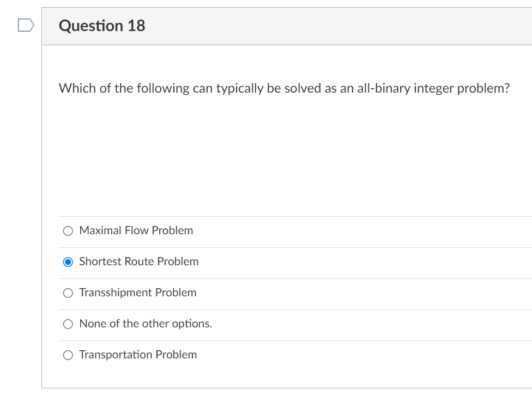Click the phrase "all-binary" in the question
532x396 pixels.
(384, 88)
